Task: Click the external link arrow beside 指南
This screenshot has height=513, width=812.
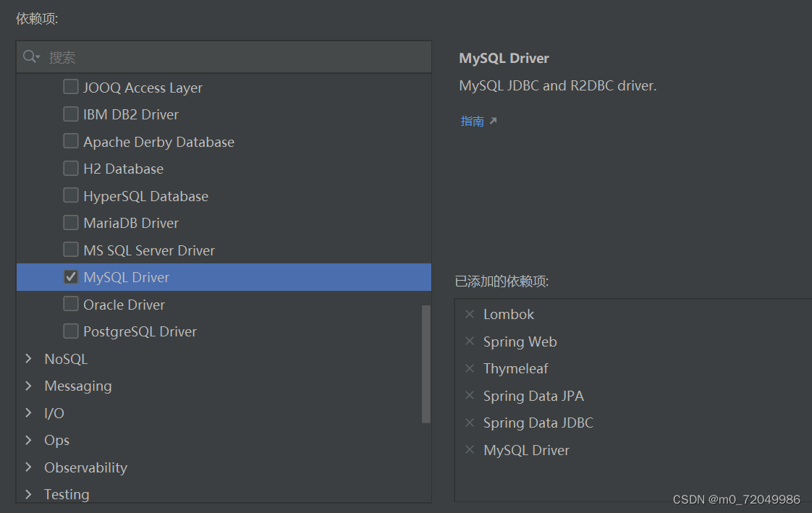Action: (x=494, y=121)
